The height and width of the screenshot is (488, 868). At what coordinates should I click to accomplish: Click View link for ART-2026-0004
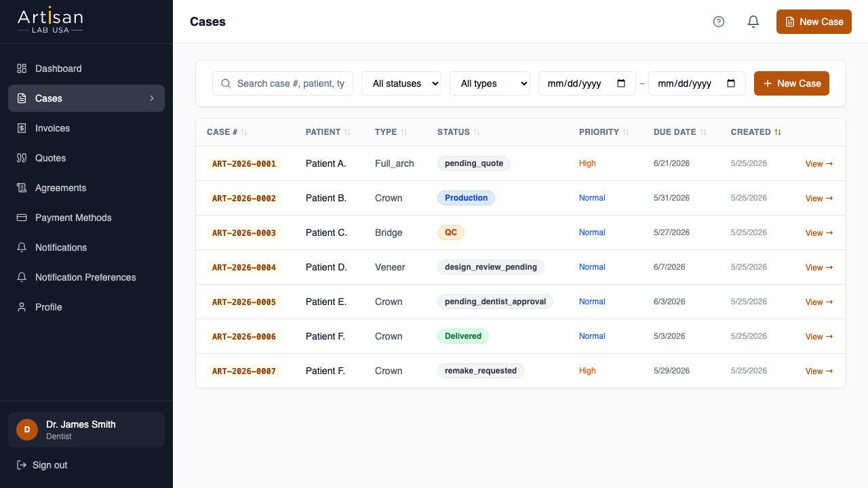coord(819,268)
